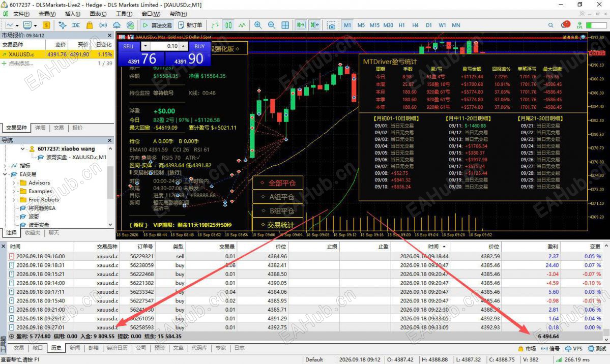
Task: Select M5 timeframe
Action: tap(361, 25)
